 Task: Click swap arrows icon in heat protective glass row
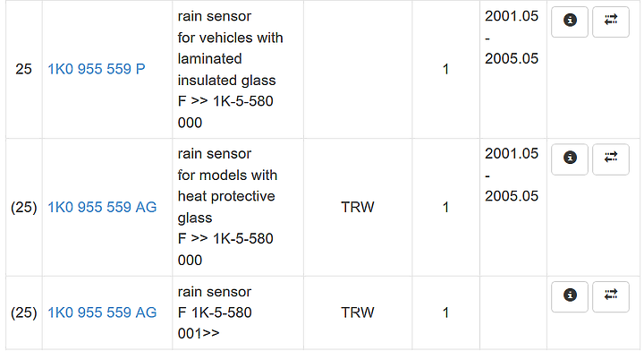[x=611, y=159]
